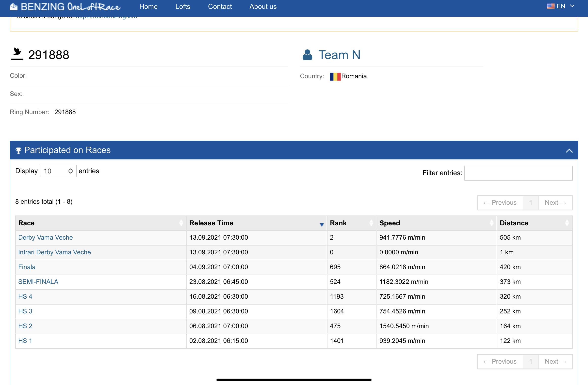This screenshot has height=385, width=588.
Task: Click the Benzing One Loft Race logo
Action: pyautogui.click(x=65, y=7)
